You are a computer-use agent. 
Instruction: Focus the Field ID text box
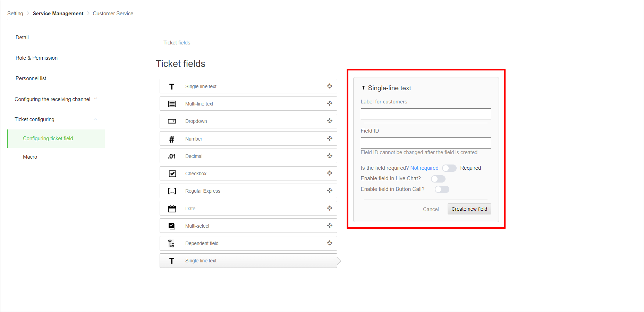click(426, 143)
